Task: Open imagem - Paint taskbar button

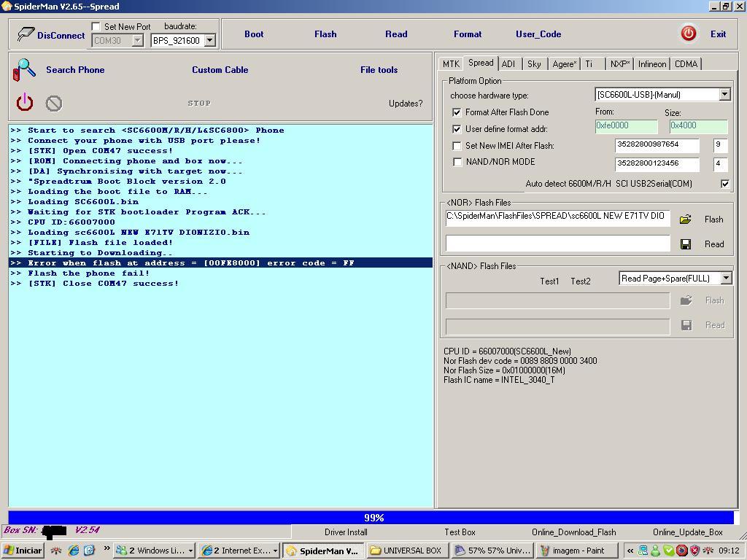Action: coord(578,551)
